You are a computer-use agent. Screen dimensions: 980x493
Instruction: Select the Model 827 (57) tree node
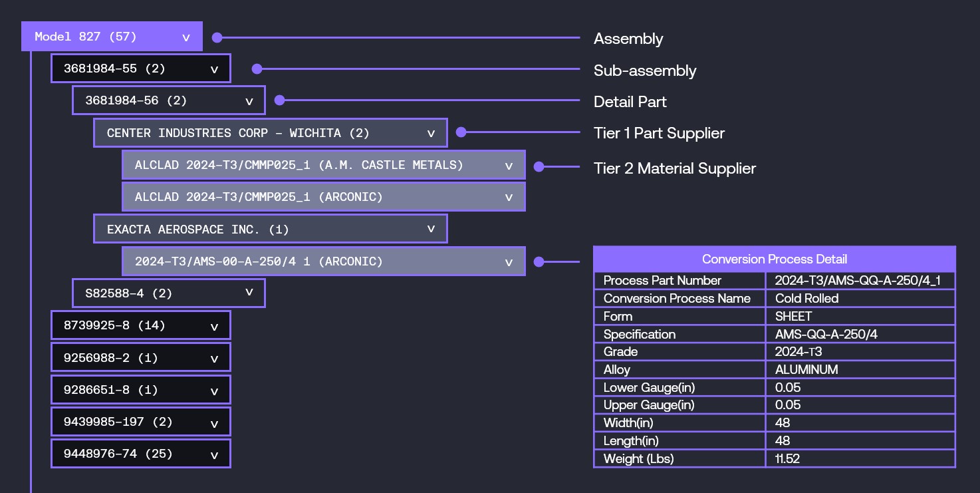[112, 37]
